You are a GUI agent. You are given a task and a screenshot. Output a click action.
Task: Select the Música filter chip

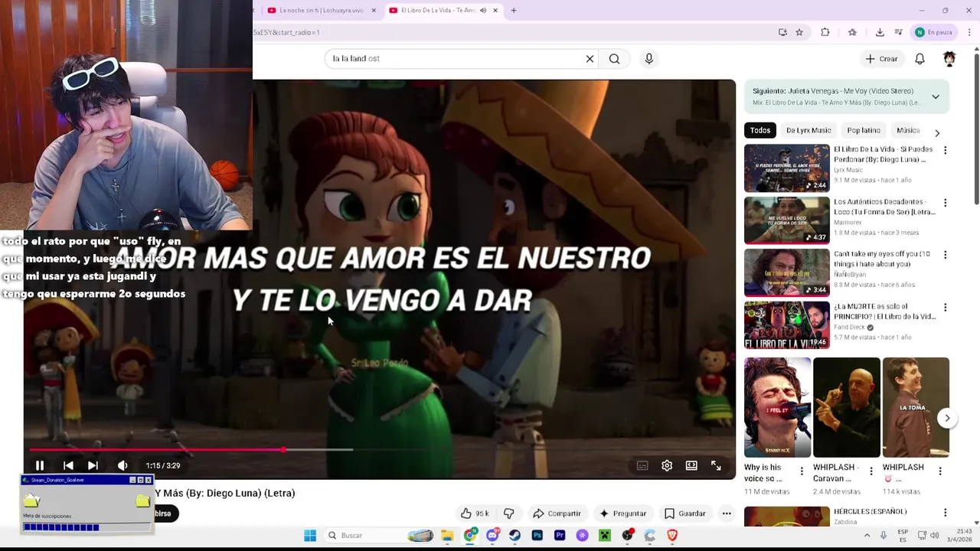click(908, 130)
